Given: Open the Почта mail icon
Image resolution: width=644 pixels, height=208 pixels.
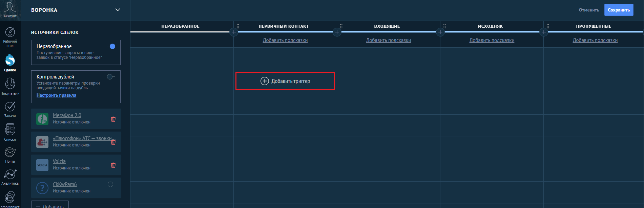Looking at the screenshot, I should click(10, 152).
